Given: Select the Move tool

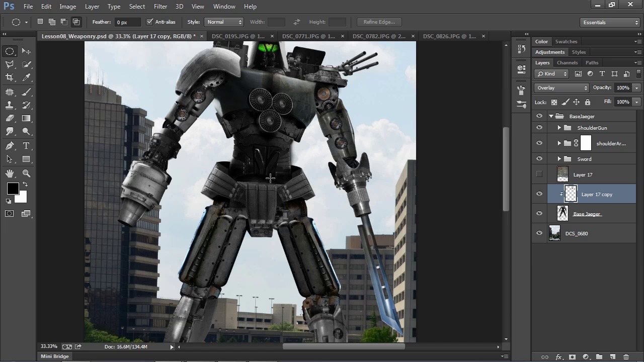Looking at the screenshot, I should pos(26,51).
